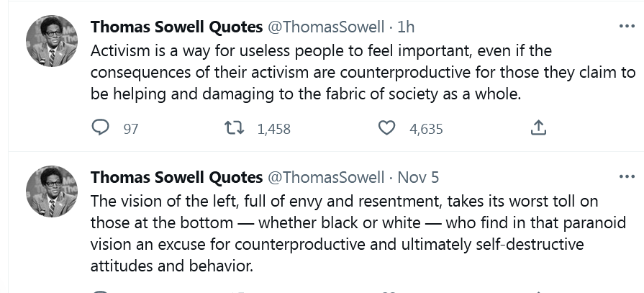This screenshot has width=644, height=293.
Task: Open the avatar on the Nov 5 tweet
Action: pos(51,191)
